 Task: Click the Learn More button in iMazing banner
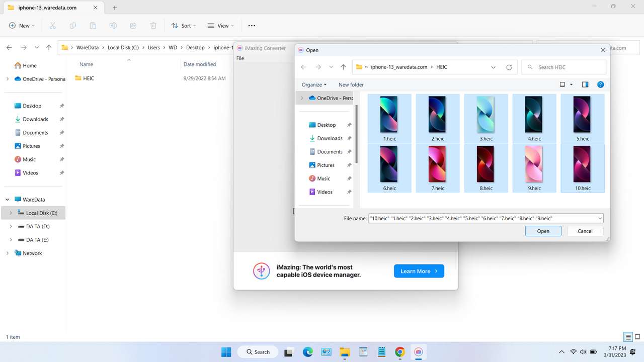click(419, 271)
